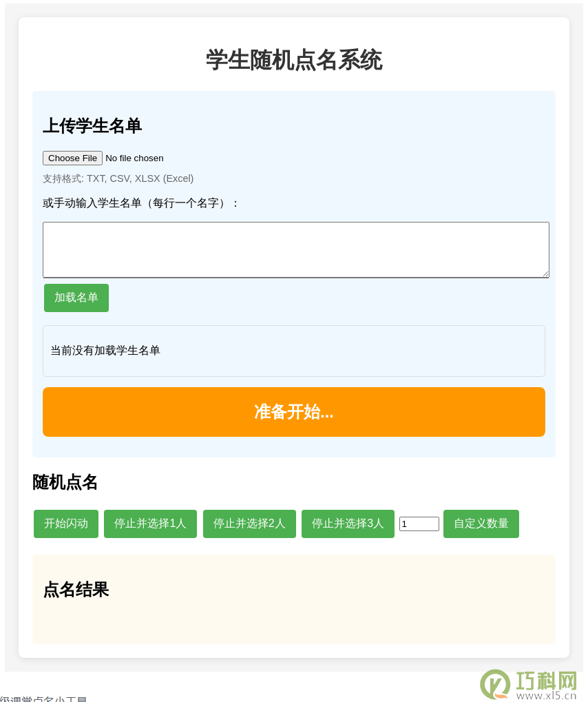588x702 pixels.
Task: Click the Choose File button
Action: click(72, 158)
